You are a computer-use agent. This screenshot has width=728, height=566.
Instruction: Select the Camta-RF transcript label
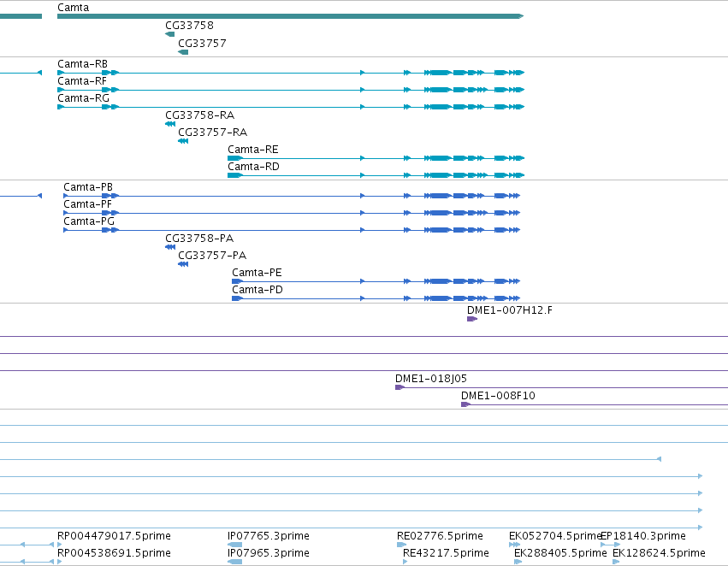82,81
